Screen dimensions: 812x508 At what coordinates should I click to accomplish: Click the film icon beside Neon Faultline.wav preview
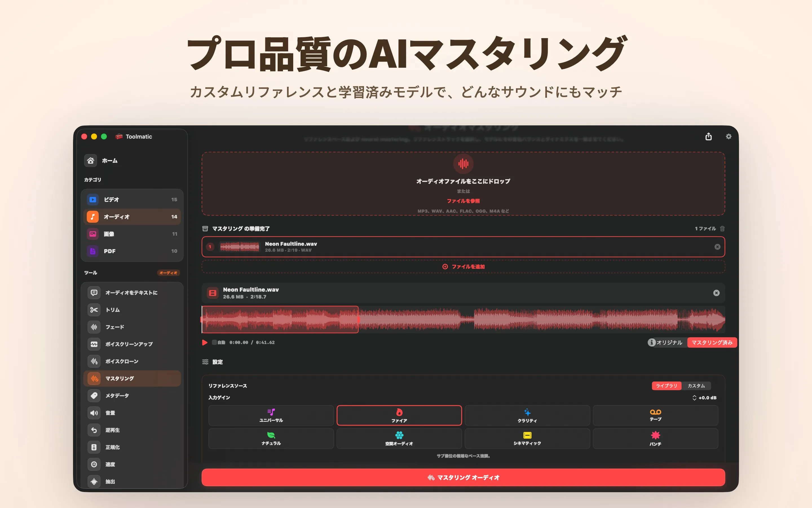point(213,293)
